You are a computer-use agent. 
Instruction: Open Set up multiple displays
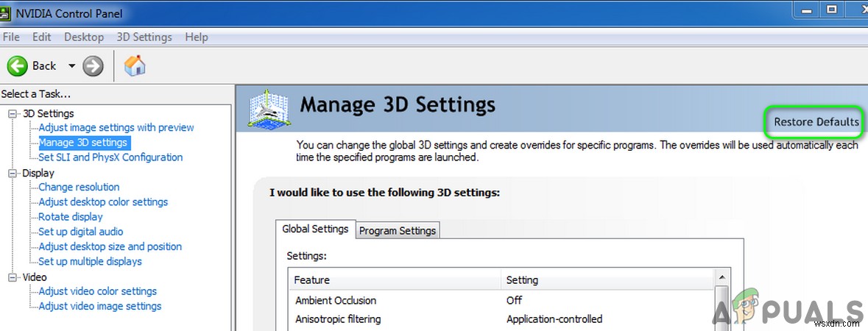click(x=91, y=262)
